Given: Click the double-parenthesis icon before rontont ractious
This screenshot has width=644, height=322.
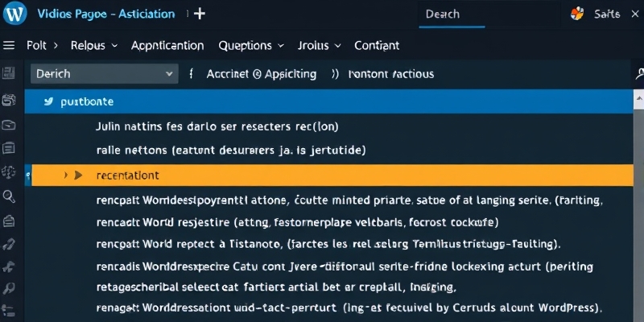Looking at the screenshot, I should 335,74.
